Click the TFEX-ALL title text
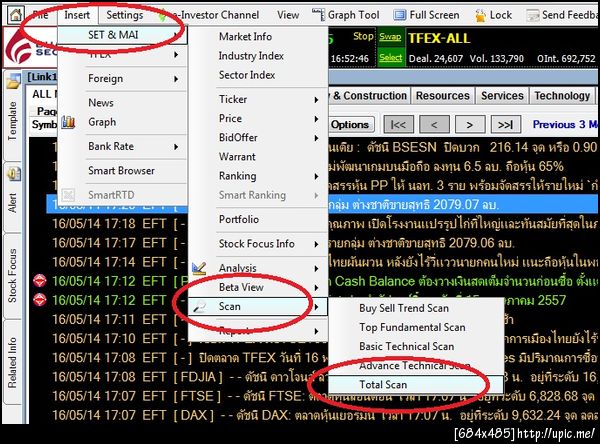The height and width of the screenshot is (444, 600). click(439, 38)
